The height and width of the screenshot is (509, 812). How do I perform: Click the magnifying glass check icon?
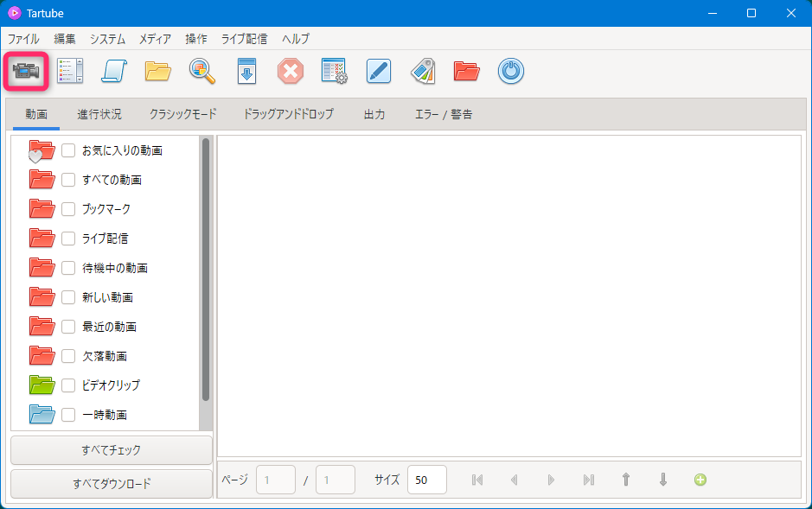point(202,71)
